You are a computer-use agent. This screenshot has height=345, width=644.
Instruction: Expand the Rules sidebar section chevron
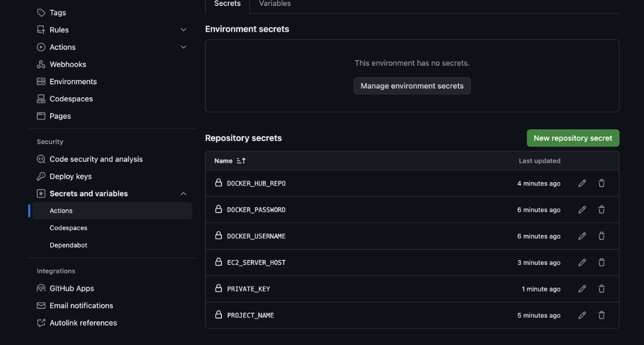click(183, 30)
